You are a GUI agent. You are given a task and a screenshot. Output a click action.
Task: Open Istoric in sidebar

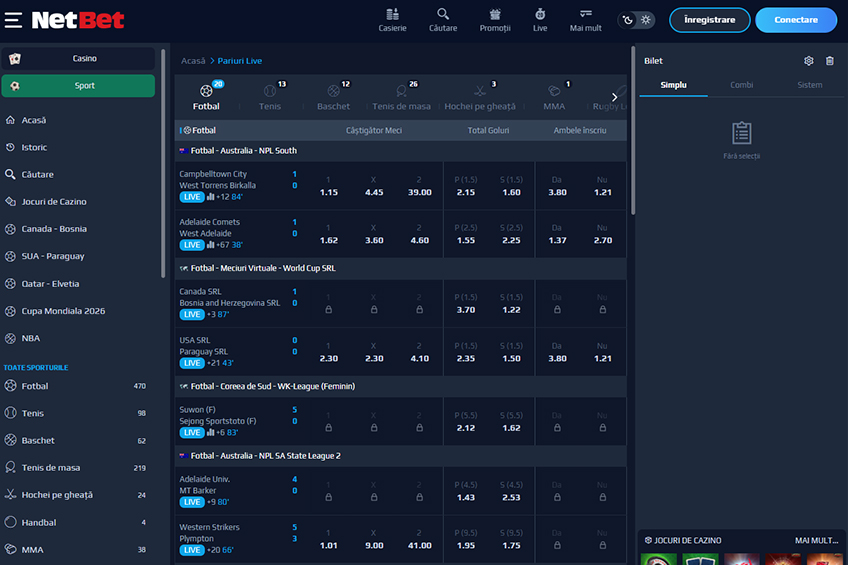coord(34,147)
